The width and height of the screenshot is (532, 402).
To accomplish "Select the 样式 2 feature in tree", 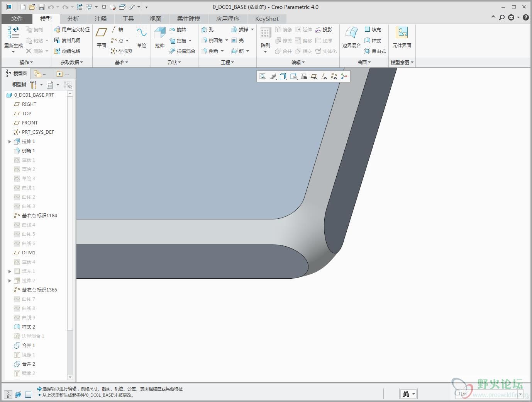I will (25, 327).
